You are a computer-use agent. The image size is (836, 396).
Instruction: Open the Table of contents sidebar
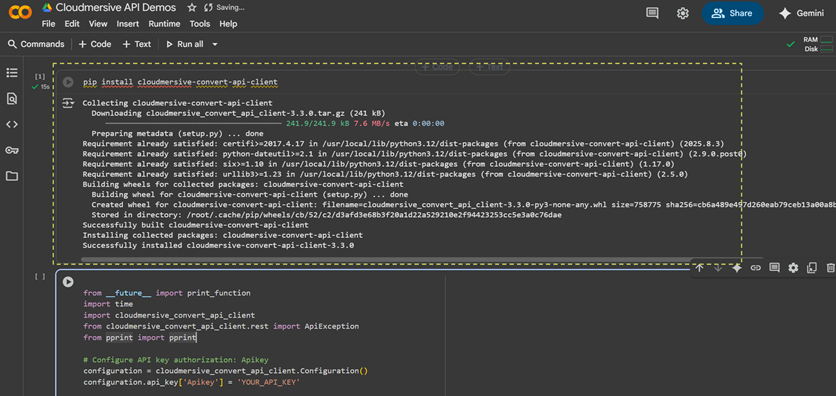click(12, 72)
